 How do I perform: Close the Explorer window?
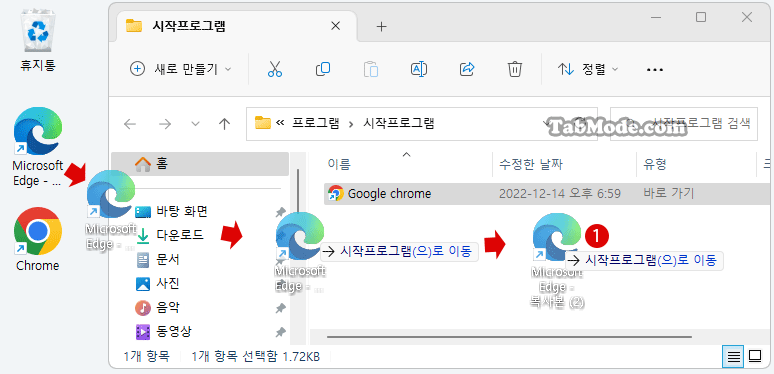(x=747, y=18)
